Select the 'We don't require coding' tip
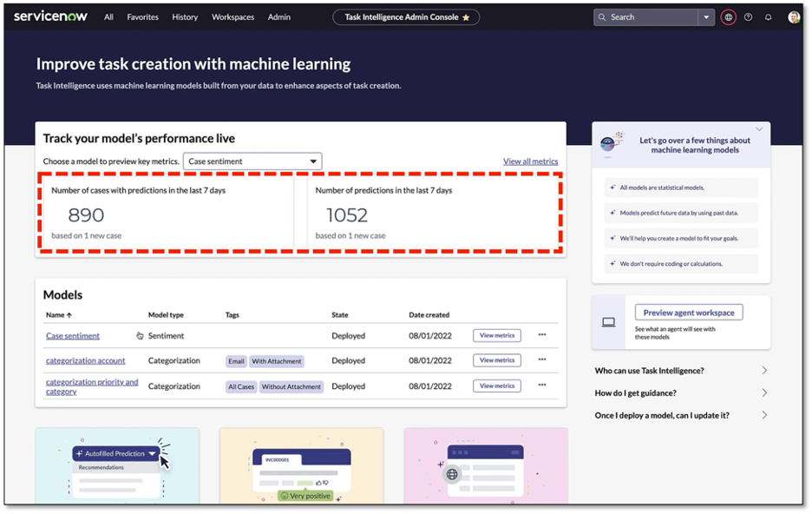The image size is (812, 514). pyautogui.click(x=681, y=264)
